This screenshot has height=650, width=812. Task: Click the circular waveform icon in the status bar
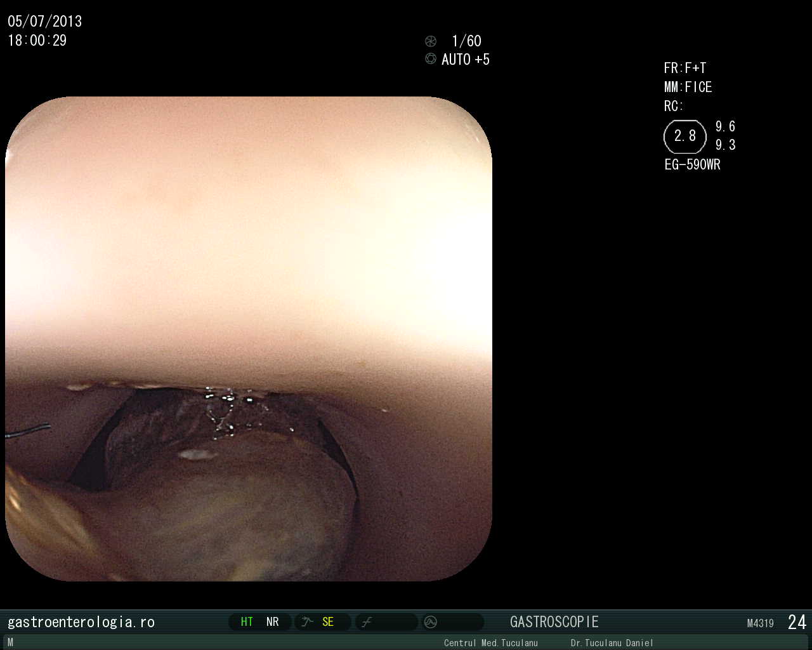[x=431, y=622]
